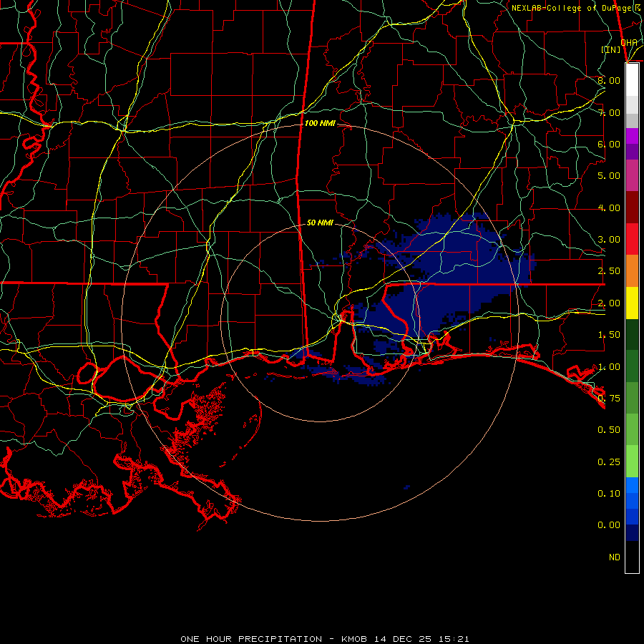Pick the white swatch at the 8.00 level
644x644 pixels.
(632, 80)
